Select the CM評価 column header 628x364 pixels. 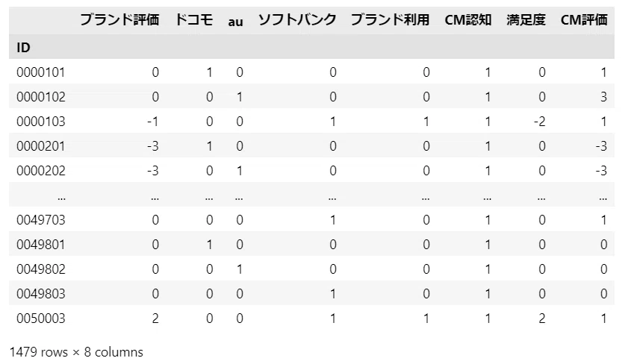pos(584,19)
